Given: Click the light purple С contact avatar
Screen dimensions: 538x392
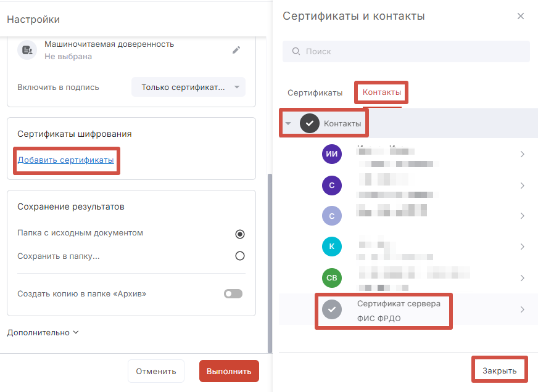Looking at the screenshot, I should click(331, 216).
